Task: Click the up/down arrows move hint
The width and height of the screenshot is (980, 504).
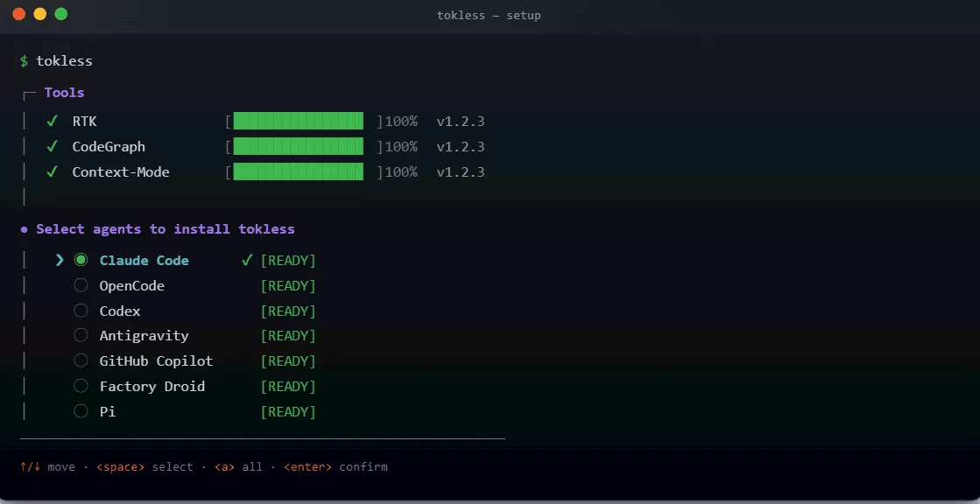Action: (47, 466)
